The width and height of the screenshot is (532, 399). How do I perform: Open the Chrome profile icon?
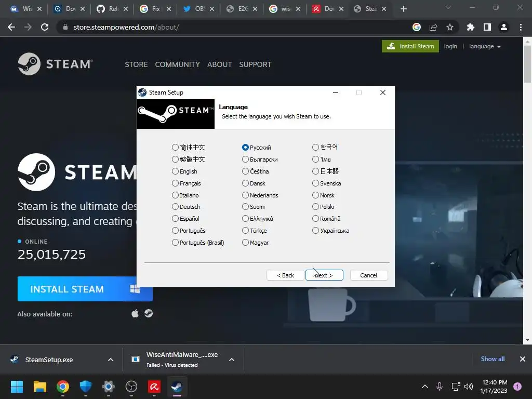504,27
